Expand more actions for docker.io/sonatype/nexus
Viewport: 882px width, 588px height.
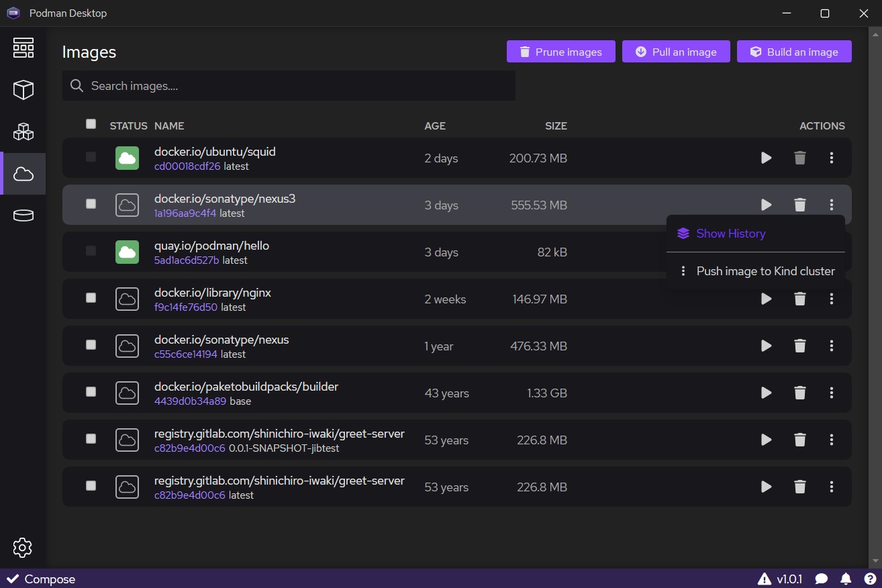coord(832,346)
